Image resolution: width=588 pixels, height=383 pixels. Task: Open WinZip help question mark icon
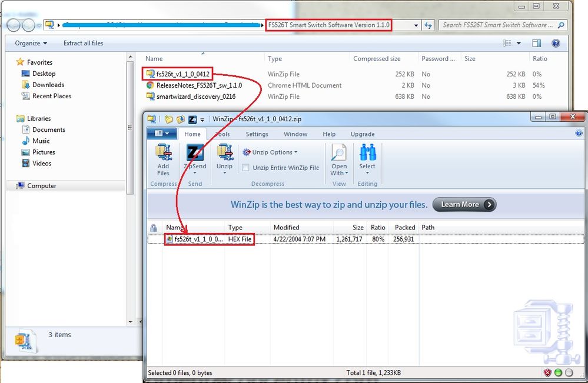[x=579, y=134]
